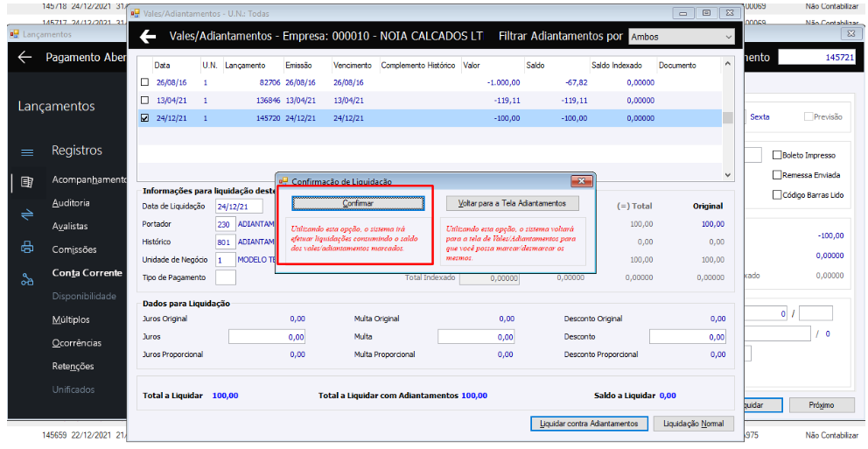
Task: Open Retenções in the Registros menu
Action: pos(73,366)
